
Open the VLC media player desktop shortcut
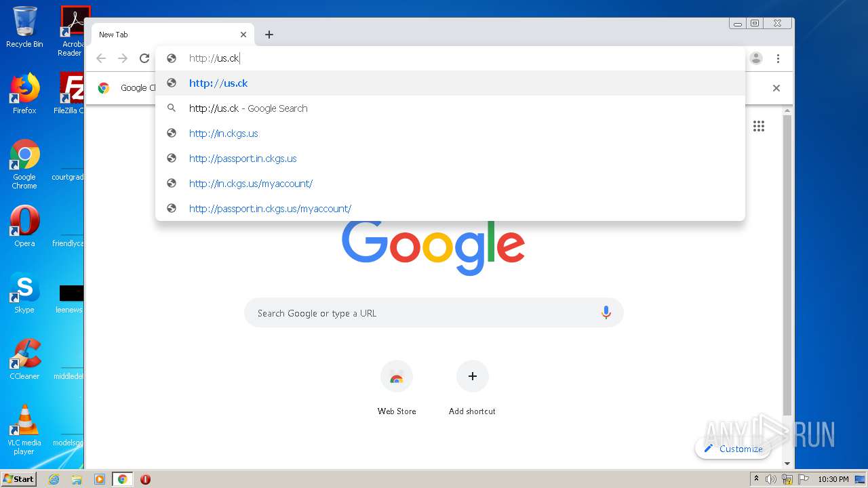(24, 430)
